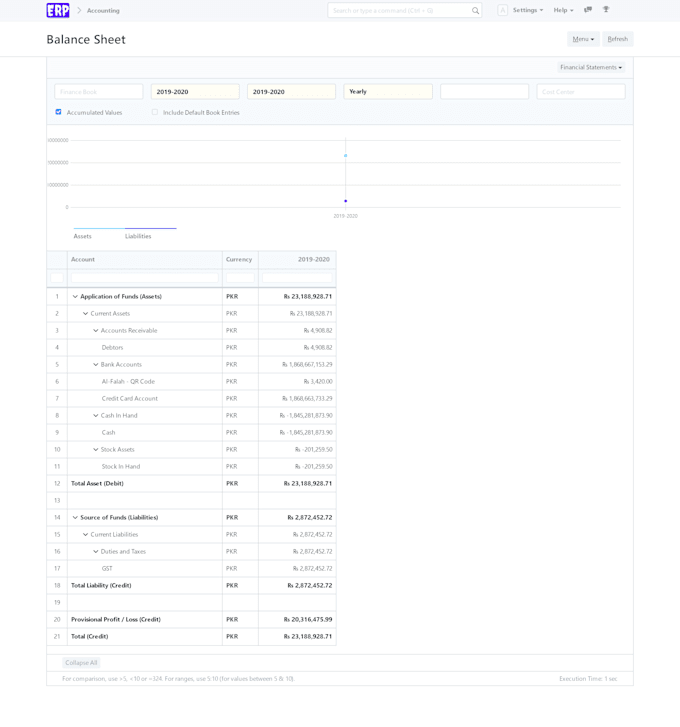The image size is (680, 727).
Task: Click the Currency column filter box
Action: click(x=240, y=278)
